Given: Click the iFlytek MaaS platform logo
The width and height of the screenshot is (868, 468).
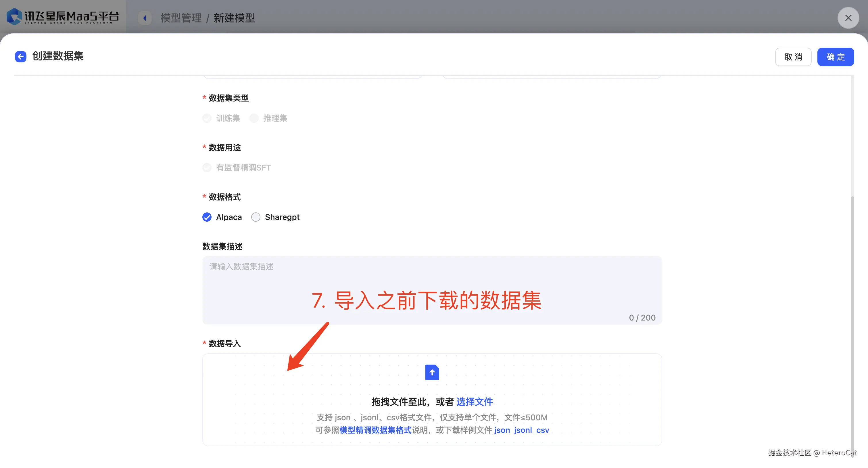Looking at the screenshot, I should pos(63,16).
